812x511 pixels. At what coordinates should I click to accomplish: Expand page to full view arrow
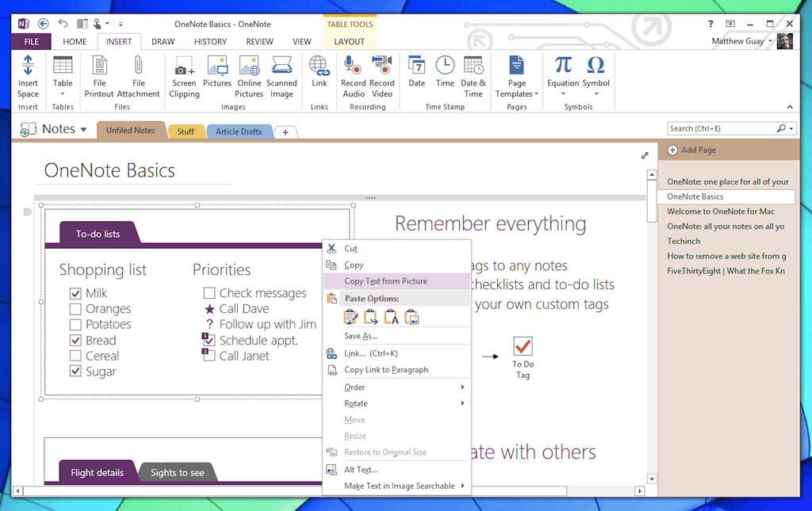pos(645,155)
